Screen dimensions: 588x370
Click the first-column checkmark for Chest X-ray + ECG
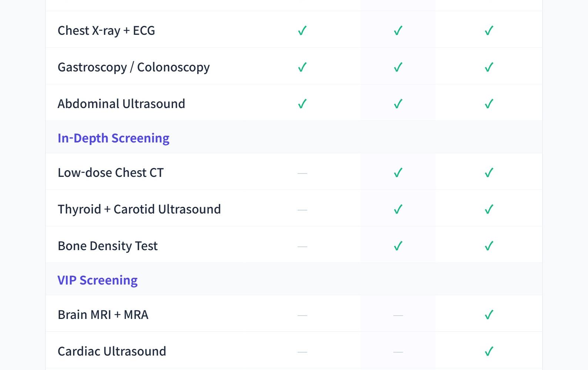coord(302,30)
